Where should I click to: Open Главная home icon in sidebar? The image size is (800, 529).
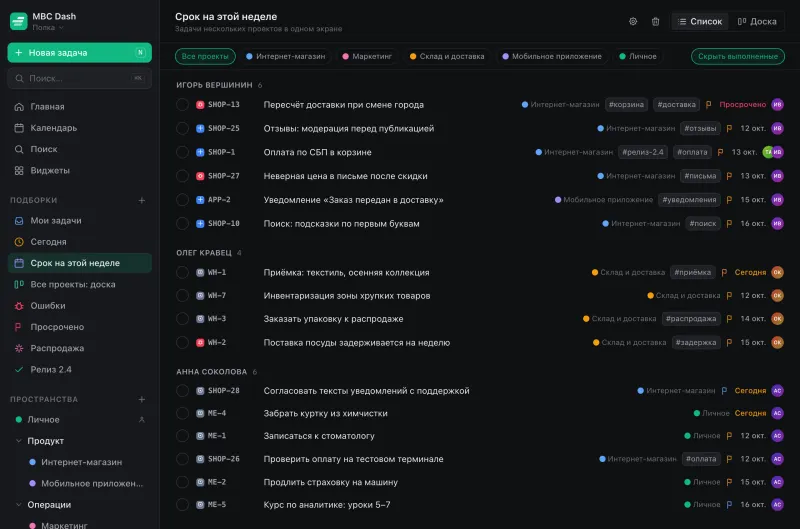point(19,107)
